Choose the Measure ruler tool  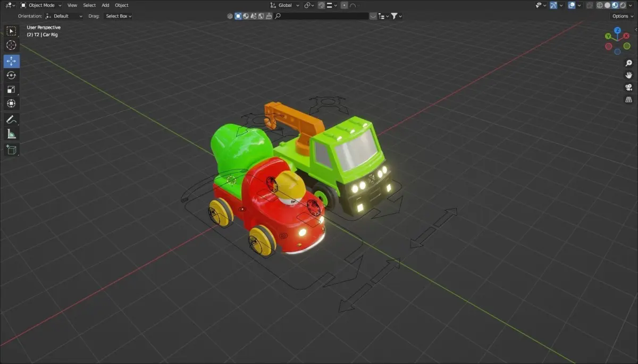tap(11, 134)
